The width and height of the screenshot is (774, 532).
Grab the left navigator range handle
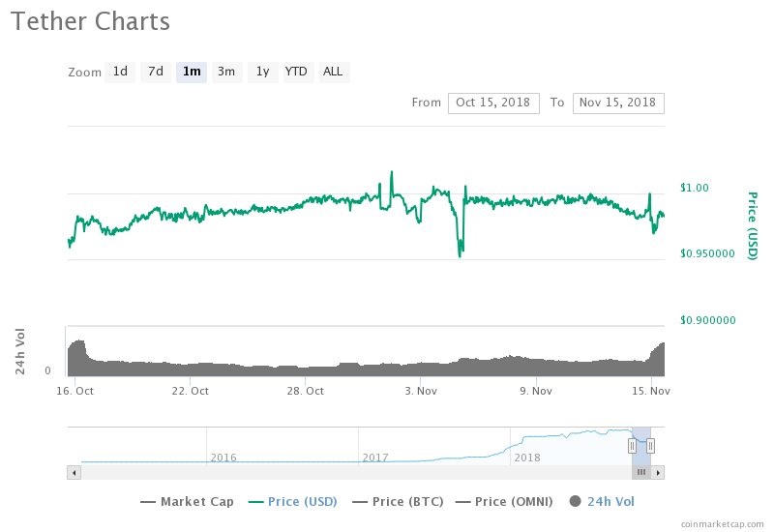633,446
